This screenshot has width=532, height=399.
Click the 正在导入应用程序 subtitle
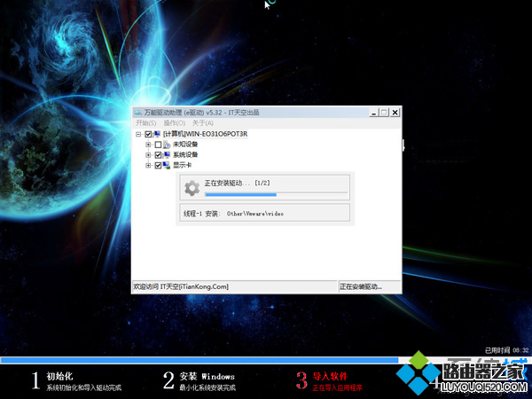click(x=337, y=387)
